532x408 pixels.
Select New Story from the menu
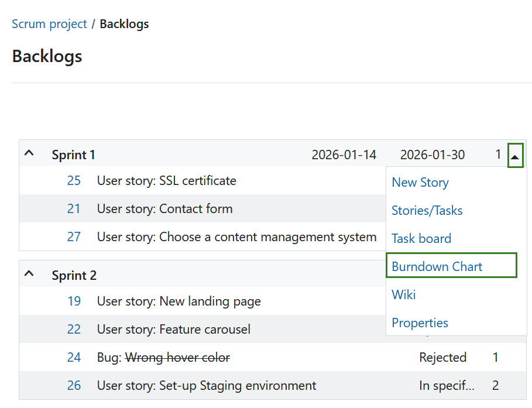(x=420, y=183)
